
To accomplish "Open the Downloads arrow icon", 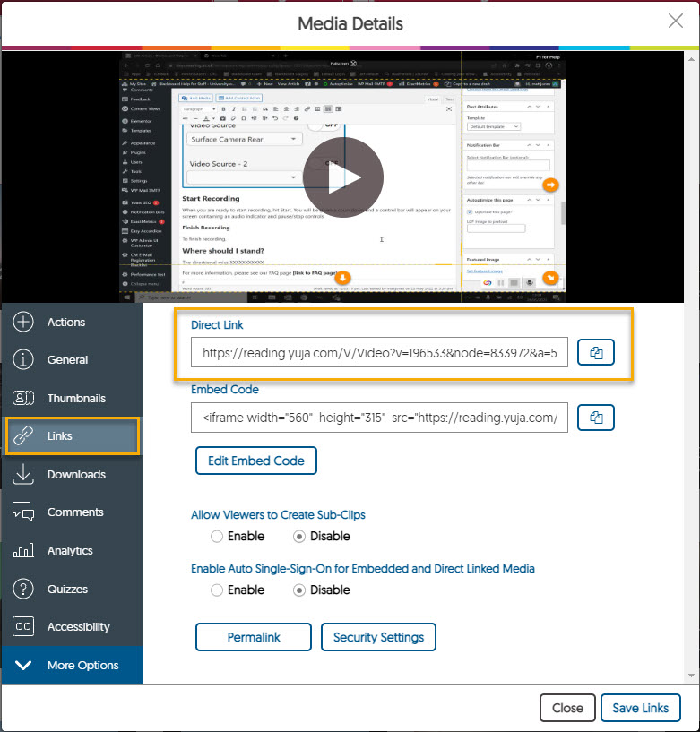I will tap(23, 475).
